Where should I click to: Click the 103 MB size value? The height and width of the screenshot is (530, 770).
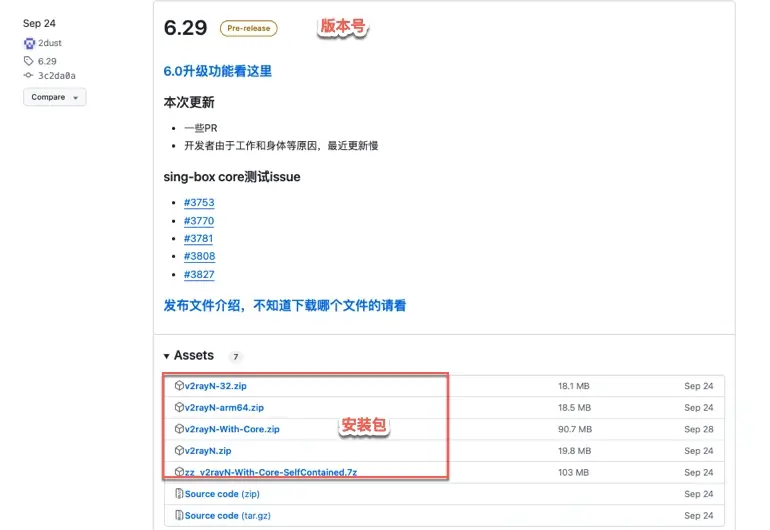point(573,473)
